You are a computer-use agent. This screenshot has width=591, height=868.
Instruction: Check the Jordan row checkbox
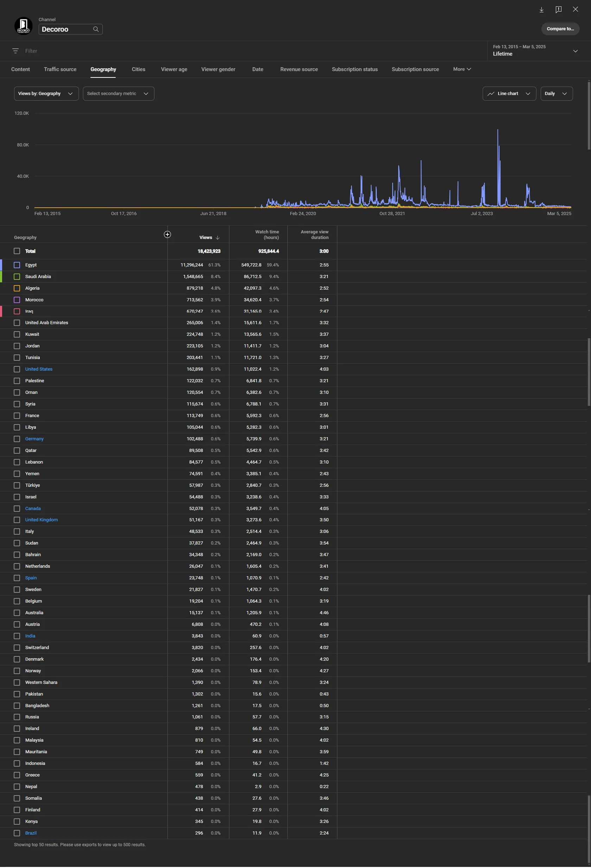point(17,346)
